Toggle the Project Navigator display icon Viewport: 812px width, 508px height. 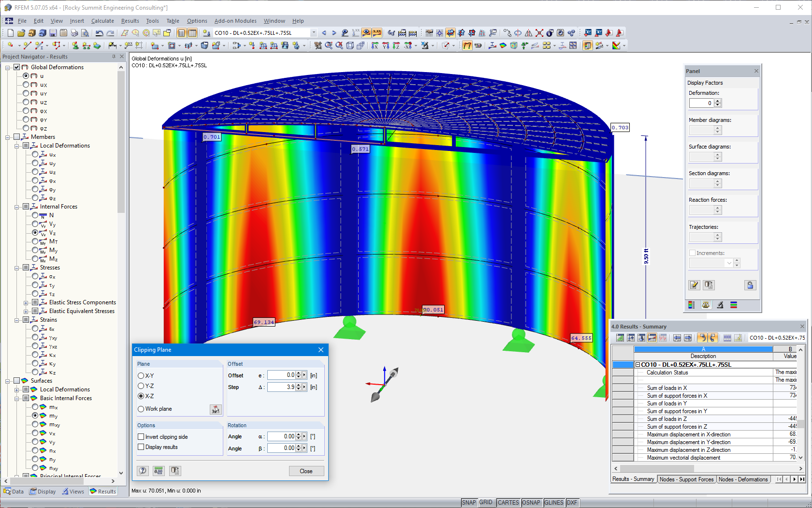click(182, 33)
